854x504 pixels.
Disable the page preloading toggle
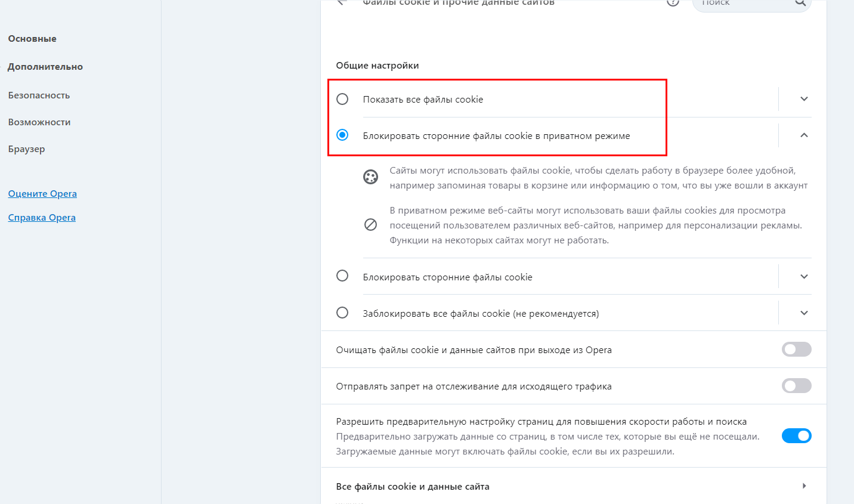[x=796, y=436]
